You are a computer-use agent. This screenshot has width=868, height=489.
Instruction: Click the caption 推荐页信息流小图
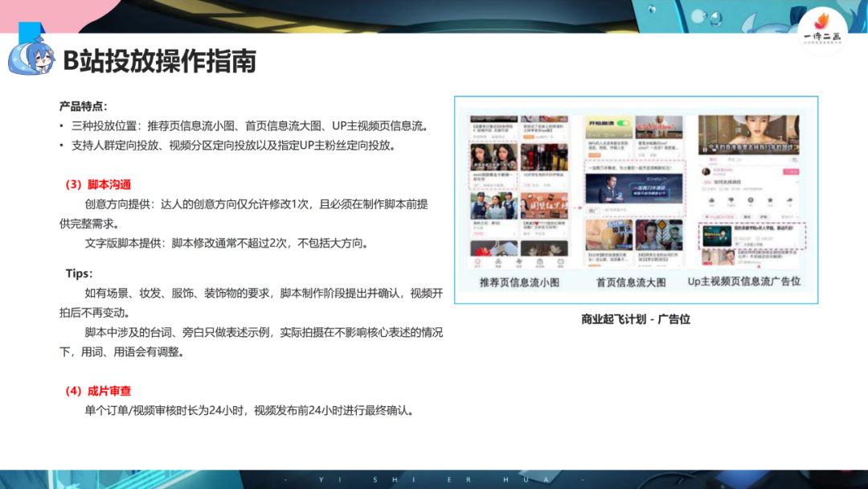click(519, 282)
